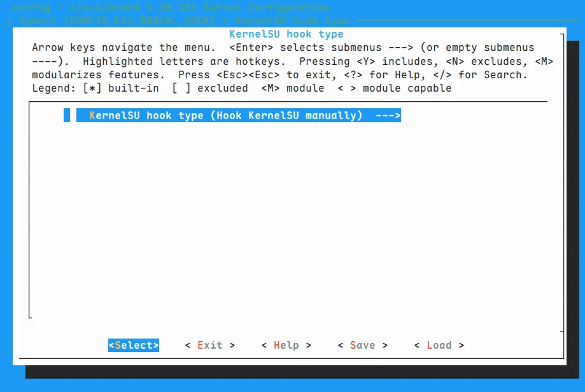
Task: Expand the ---> submenu arrow on the entry
Action: 388,116
